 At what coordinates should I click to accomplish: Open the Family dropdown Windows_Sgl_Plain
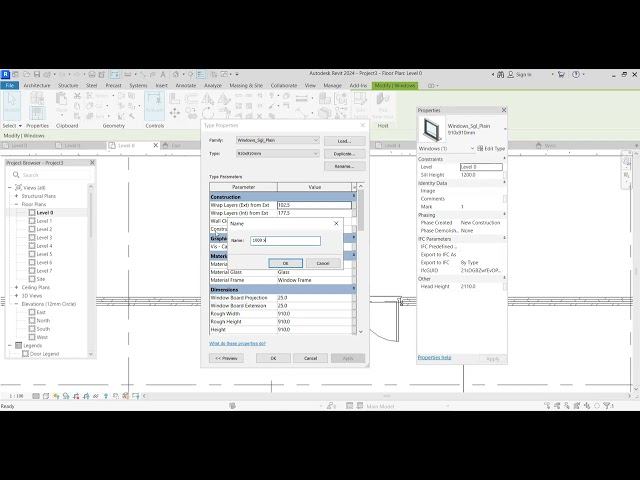click(x=278, y=140)
